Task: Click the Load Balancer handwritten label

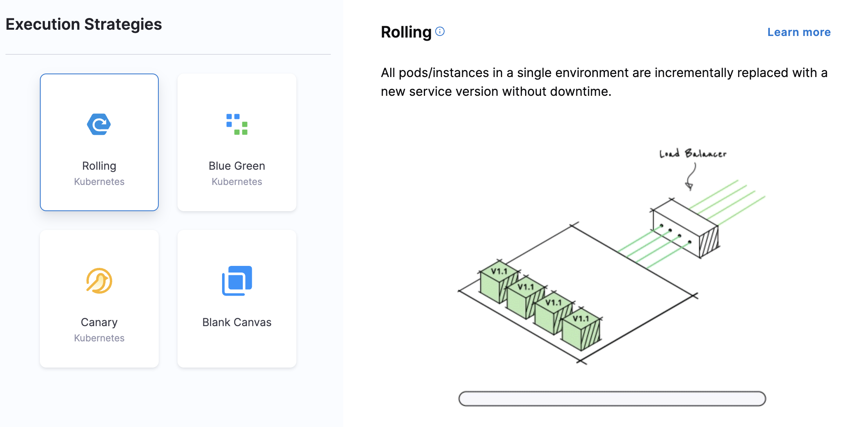Action: click(692, 154)
